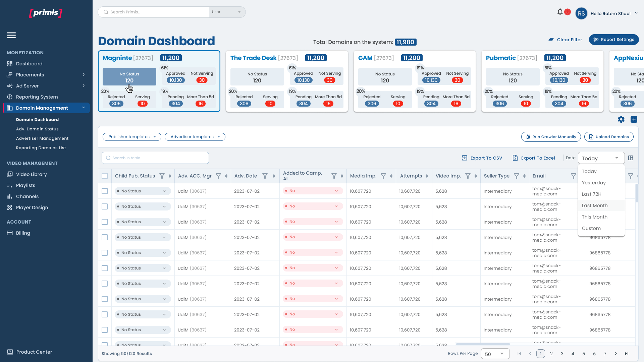Check the fifth table row checkbox
Screen dimensions: 644x362
click(x=105, y=253)
